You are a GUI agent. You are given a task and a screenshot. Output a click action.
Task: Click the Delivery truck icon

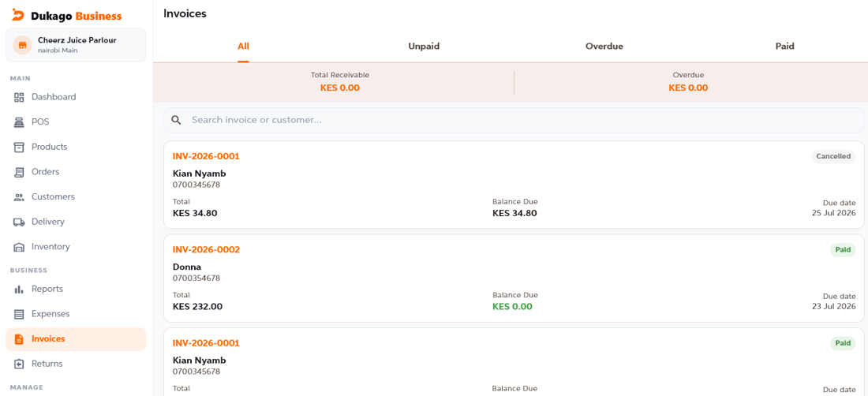click(19, 222)
